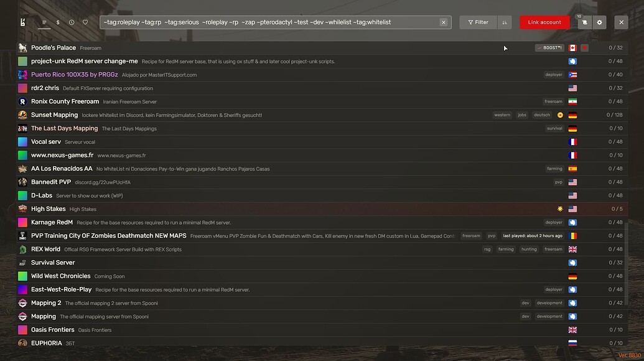Click the Mapping 2 Spooni server icon
This screenshot has width=644, height=361.
tap(22, 303)
